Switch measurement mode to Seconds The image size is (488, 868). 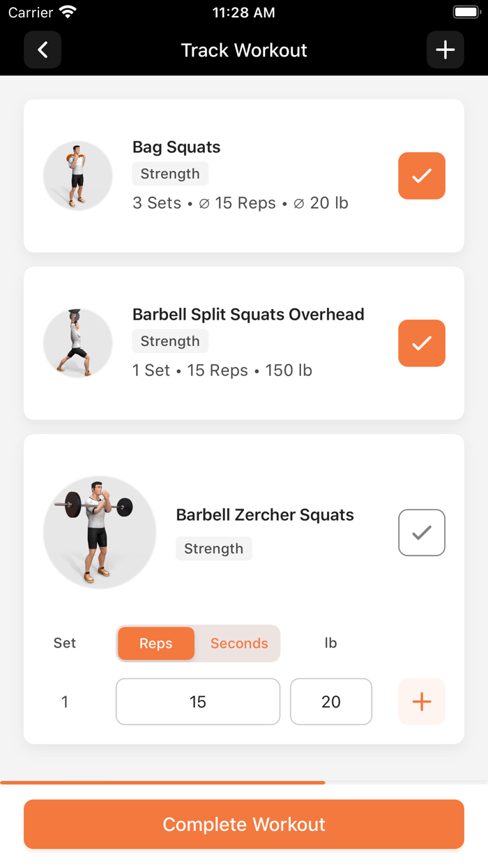239,643
